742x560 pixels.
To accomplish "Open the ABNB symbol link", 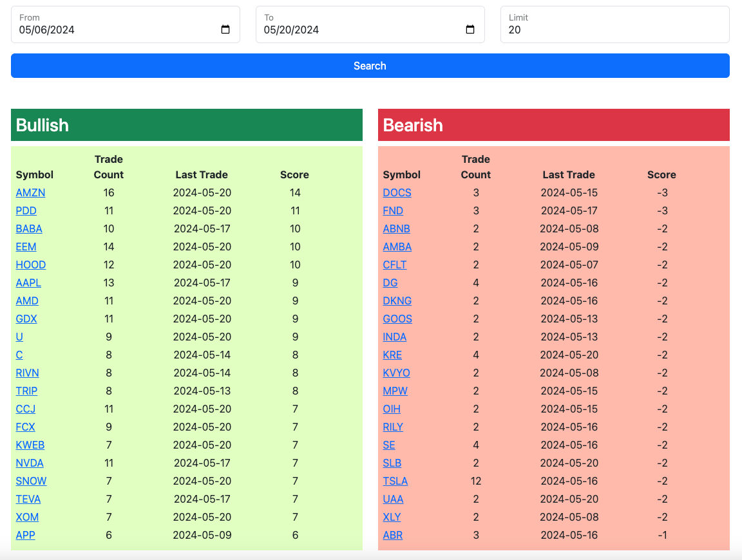I will click(397, 229).
